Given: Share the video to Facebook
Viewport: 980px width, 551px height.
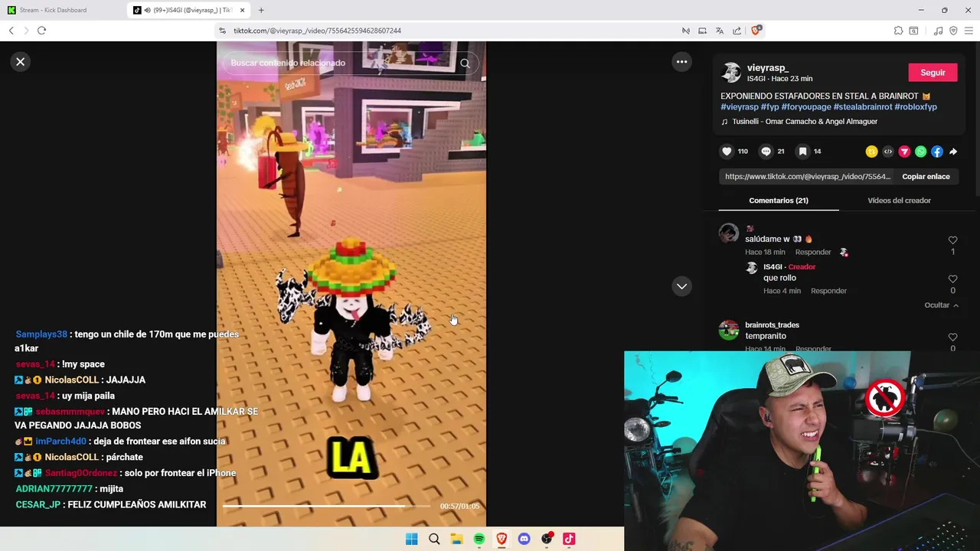Looking at the screenshot, I should point(937,152).
